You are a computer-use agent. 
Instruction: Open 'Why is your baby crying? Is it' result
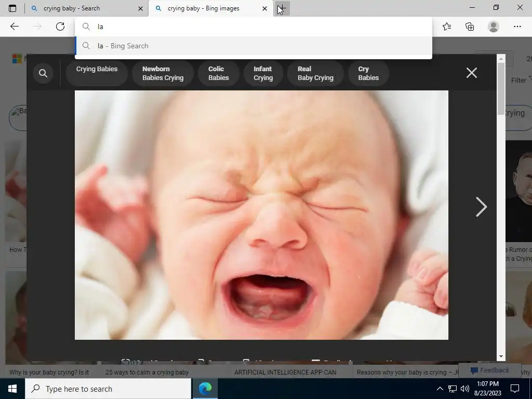(49, 372)
